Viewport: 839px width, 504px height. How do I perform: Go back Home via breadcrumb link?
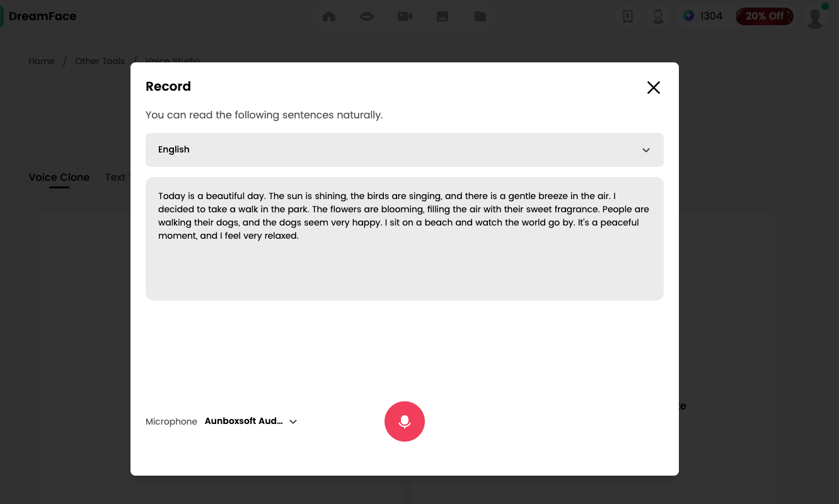tap(42, 61)
